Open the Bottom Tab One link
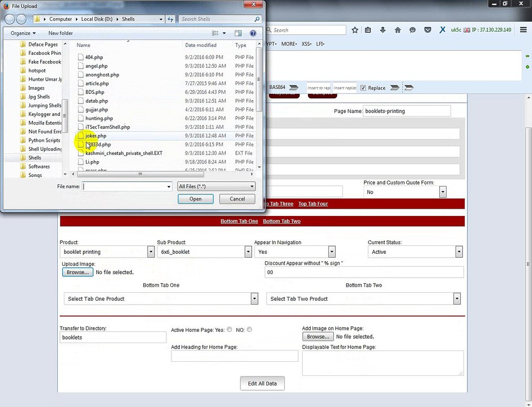532x407 pixels. coord(239,221)
